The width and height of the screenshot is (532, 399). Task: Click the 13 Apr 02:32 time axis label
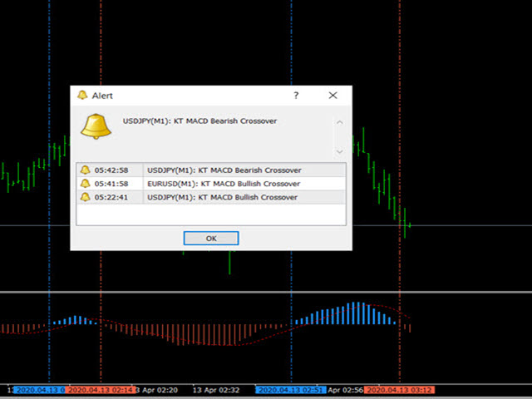pyautogui.click(x=216, y=390)
